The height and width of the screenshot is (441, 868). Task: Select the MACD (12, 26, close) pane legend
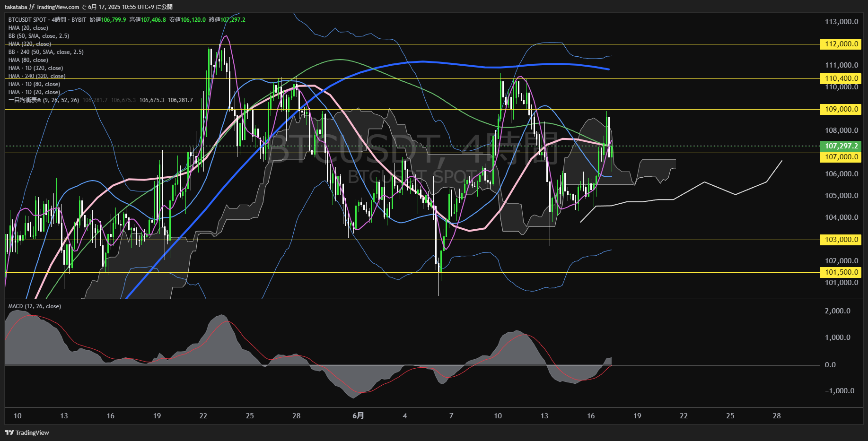tap(35, 306)
